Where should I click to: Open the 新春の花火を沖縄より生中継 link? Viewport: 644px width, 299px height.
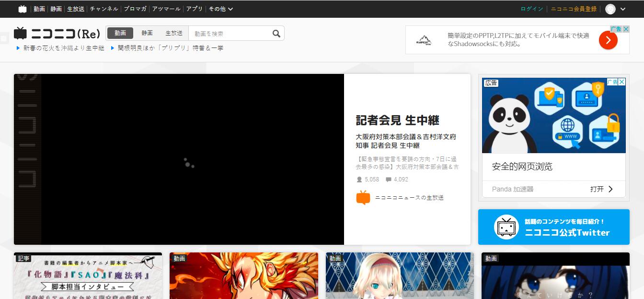pos(64,48)
